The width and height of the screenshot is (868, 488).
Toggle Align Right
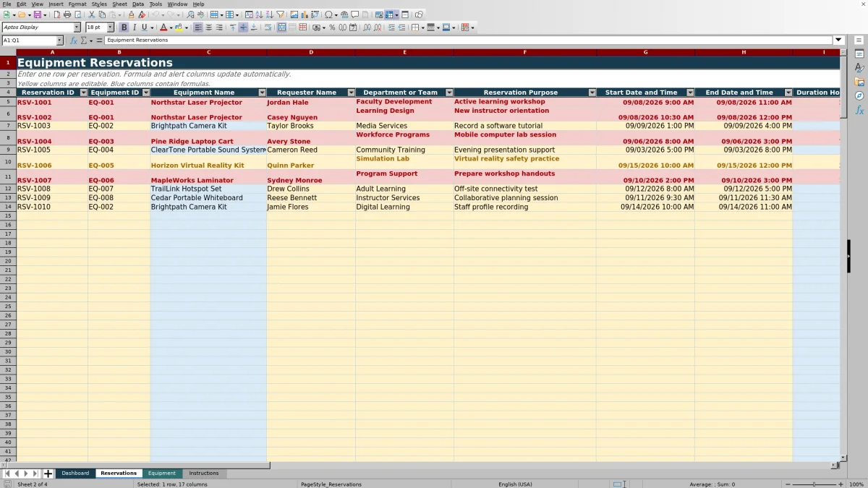pyautogui.click(x=218, y=27)
